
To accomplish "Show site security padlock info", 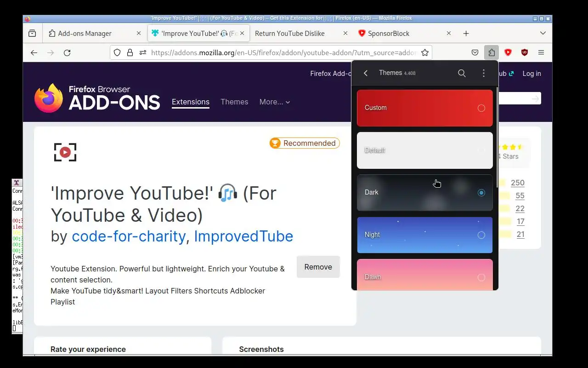I will 130,52.
